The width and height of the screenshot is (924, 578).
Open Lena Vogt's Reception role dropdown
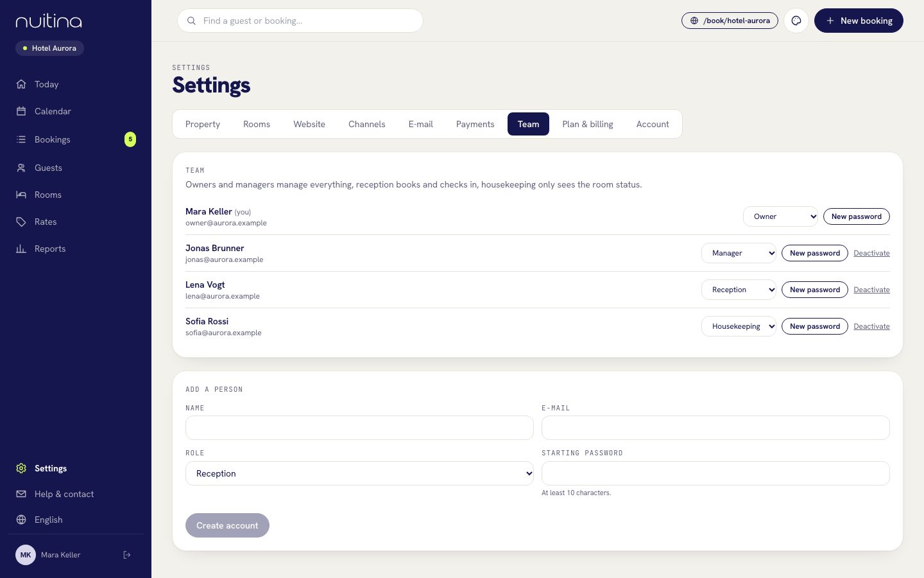[739, 290]
